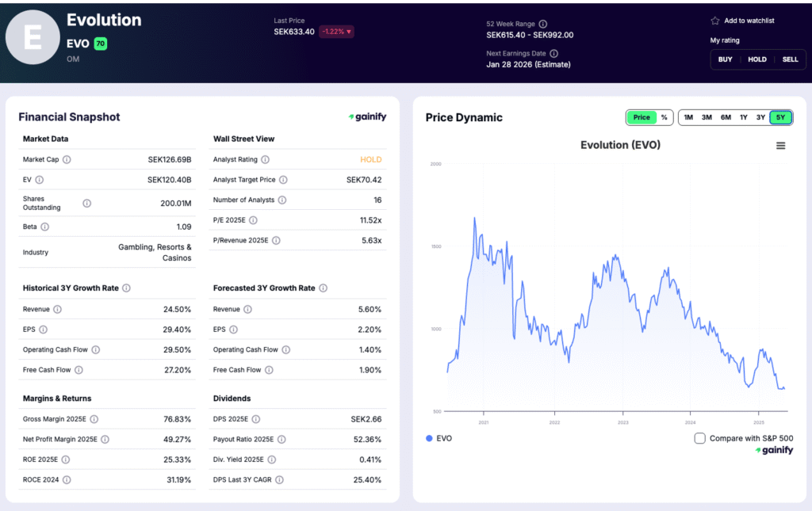Click the info icon beside Next Earnings Date
812x511 pixels.
(553, 54)
